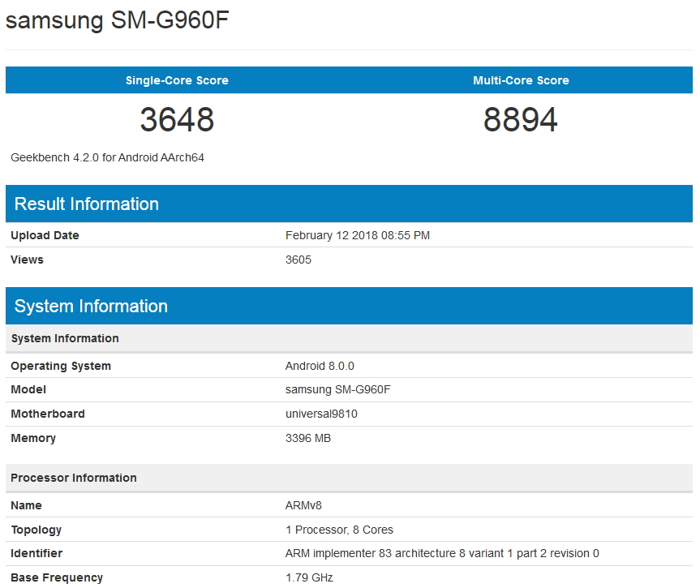Click the Geekbench 4.2.0 for Android AArch64 text
700x588 pixels.
107,157
